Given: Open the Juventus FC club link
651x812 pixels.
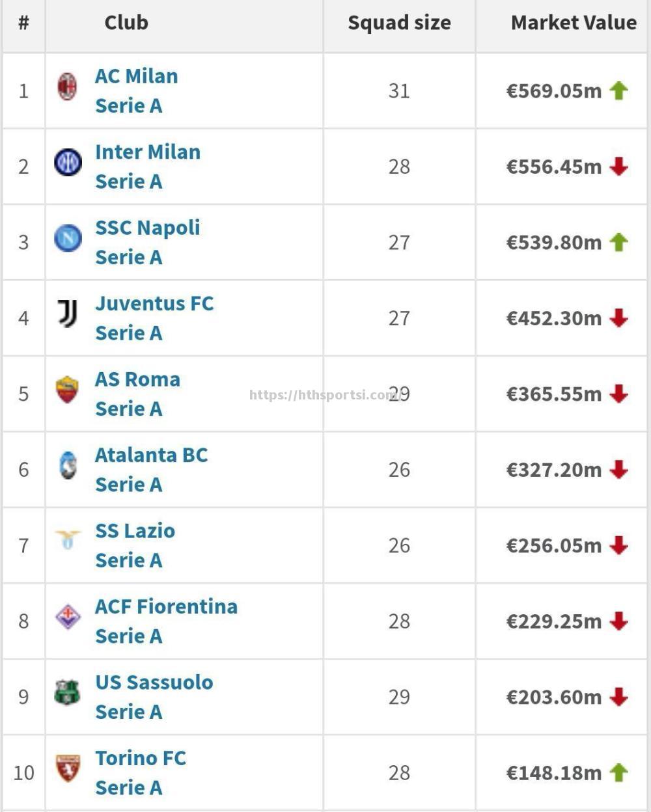Looking at the screenshot, I should pyautogui.click(x=154, y=303).
